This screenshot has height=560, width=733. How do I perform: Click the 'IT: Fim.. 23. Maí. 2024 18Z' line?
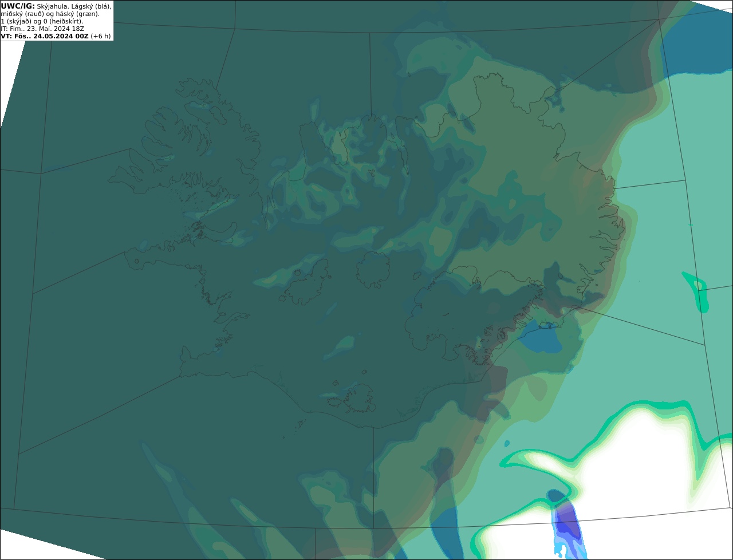(x=42, y=29)
